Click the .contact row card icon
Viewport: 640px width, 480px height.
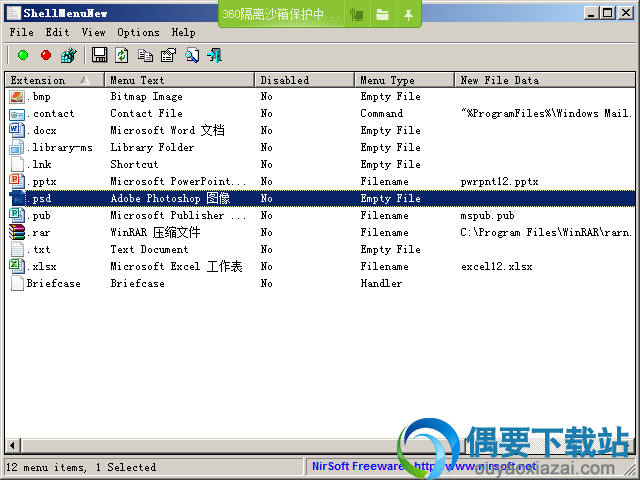17,114
